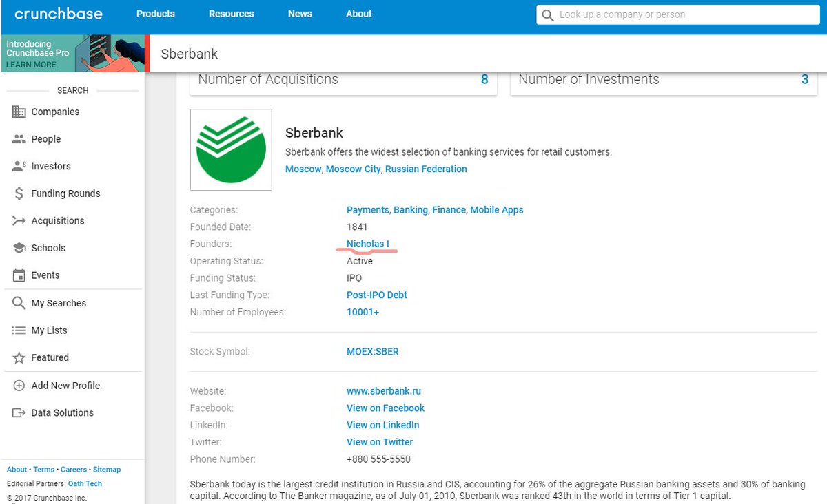Open founder Nicholas I profile
Image resolution: width=827 pixels, height=504 pixels.
click(x=368, y=244)
